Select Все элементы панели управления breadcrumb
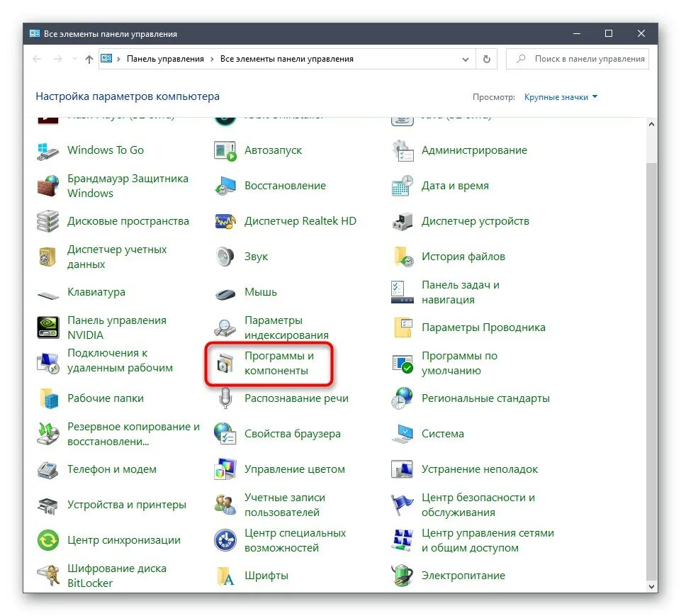 pos(287,59)
